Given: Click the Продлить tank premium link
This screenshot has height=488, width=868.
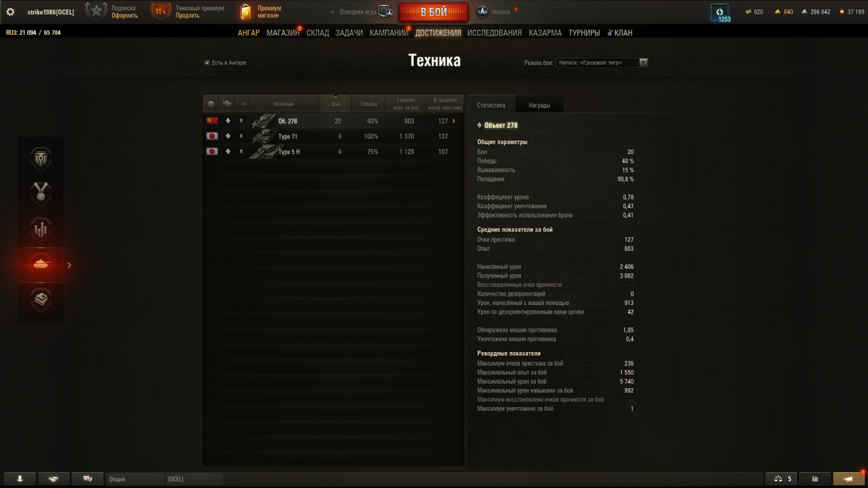Looking at the screenshot, I should (187, 15).
